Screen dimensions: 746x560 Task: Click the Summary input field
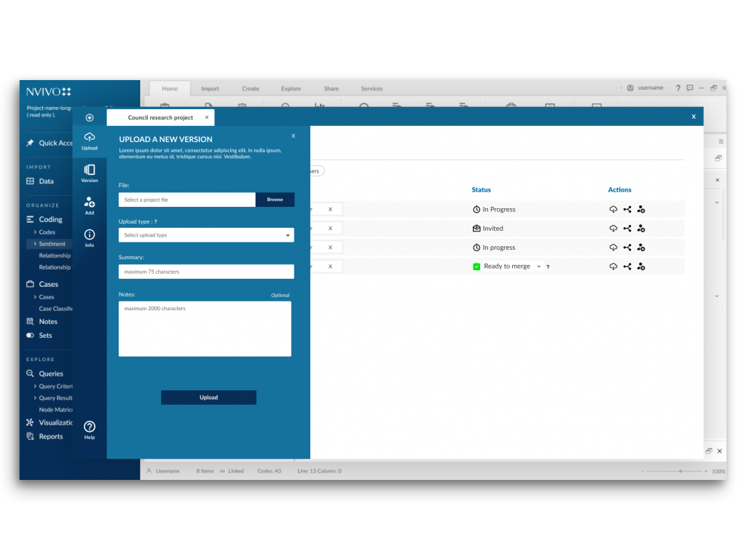click(206, 272)
